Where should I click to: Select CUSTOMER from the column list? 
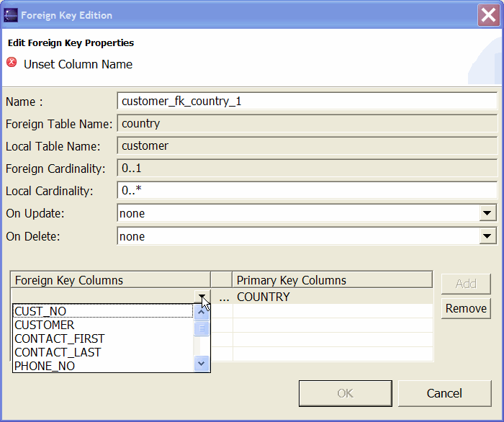[x=103, y=325]
